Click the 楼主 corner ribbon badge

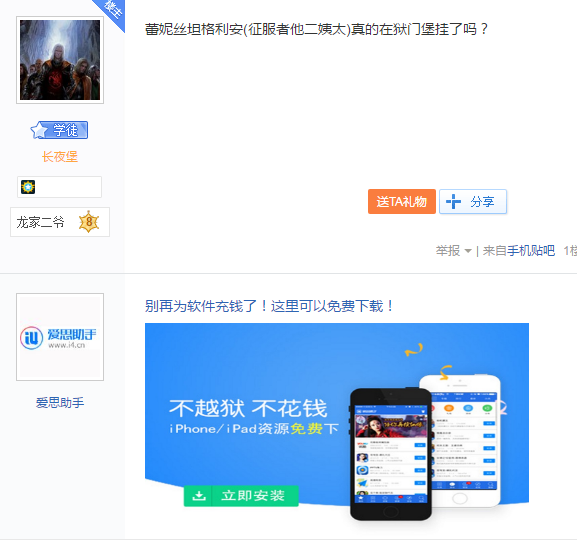[111, 10]
